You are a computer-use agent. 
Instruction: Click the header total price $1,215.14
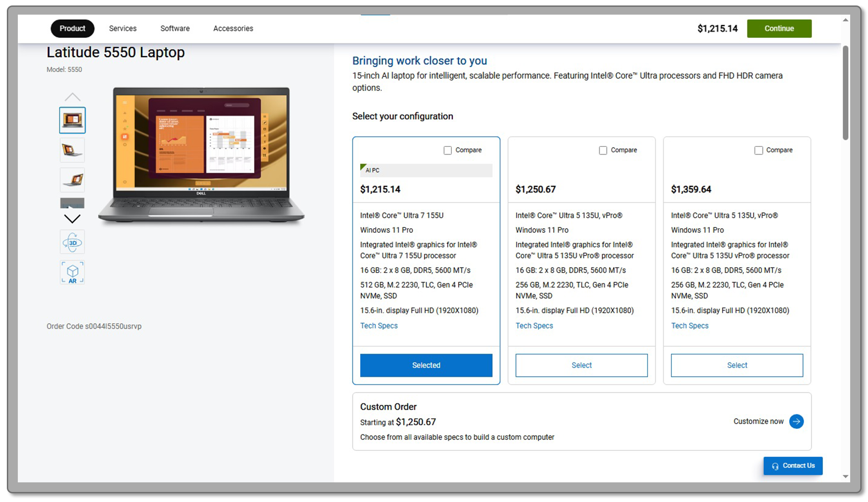[717, 28]
